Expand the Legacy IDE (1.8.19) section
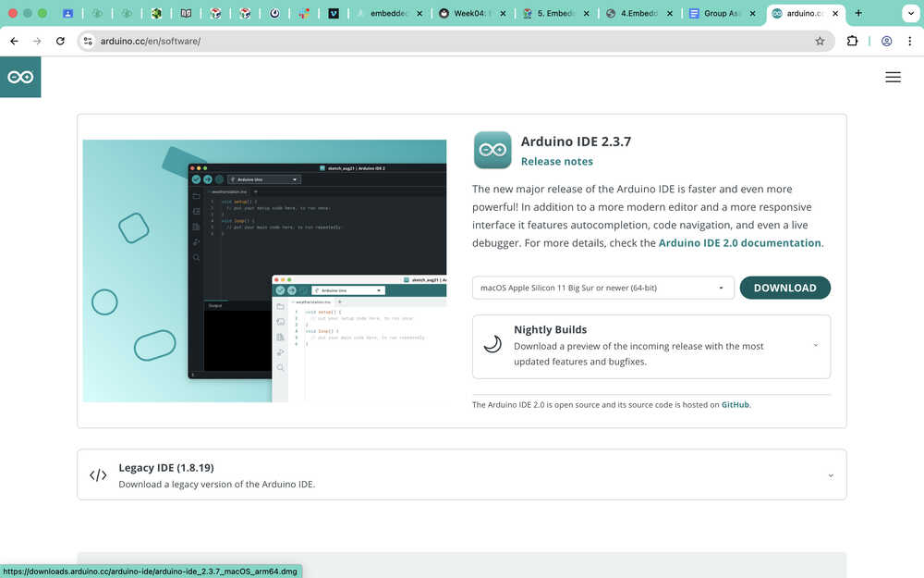The height and width of the screenshot is (578, 924). pyautogui.click(x=830, y=473)
